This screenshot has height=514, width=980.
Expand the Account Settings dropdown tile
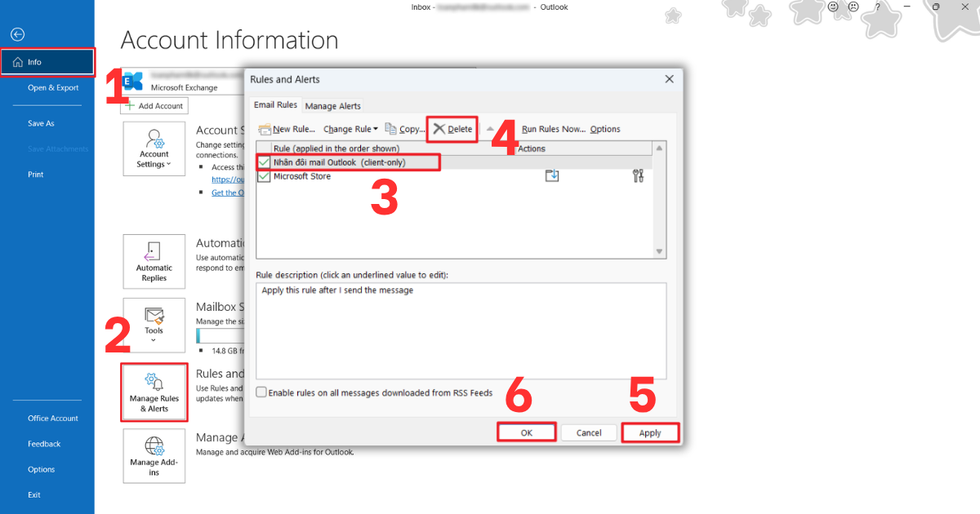click(154, 148)
